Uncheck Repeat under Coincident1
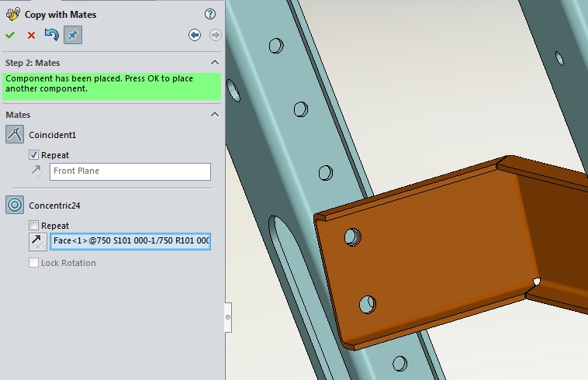The image size is (588, 380). tap(34, 155)
